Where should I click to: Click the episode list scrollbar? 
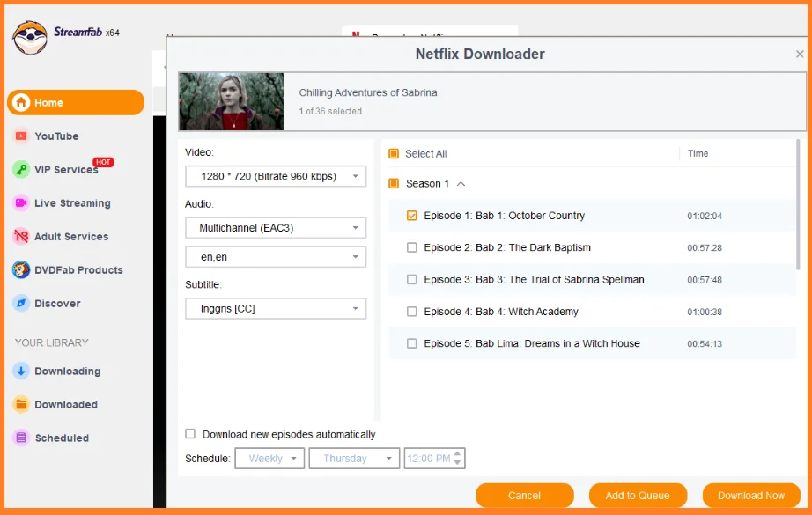pos(798,204)
